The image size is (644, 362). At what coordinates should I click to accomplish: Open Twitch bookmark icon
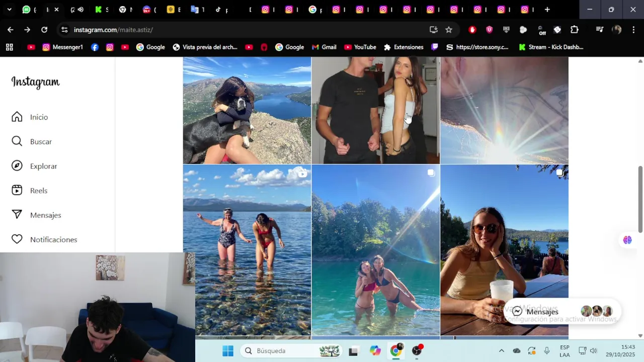[x=435, y=47]
